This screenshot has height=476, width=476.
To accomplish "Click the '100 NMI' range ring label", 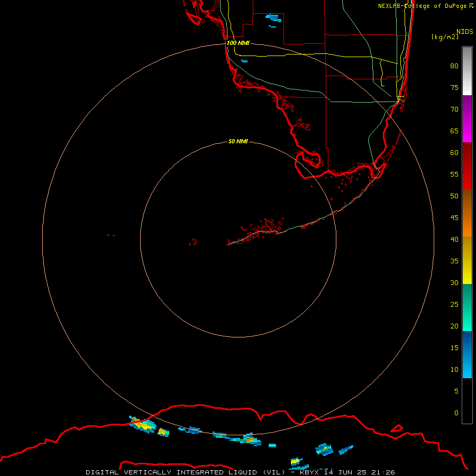I will click(238, 43).
